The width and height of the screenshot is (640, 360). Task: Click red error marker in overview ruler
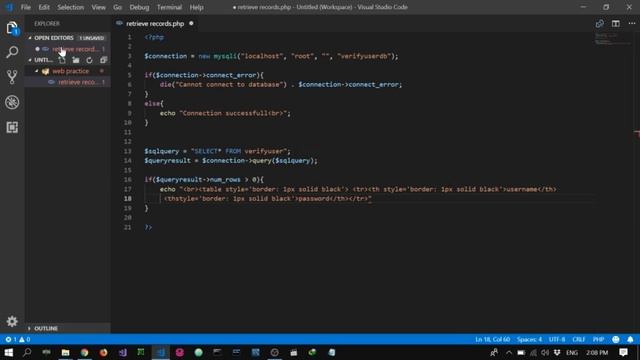click(x=637, y=132)
